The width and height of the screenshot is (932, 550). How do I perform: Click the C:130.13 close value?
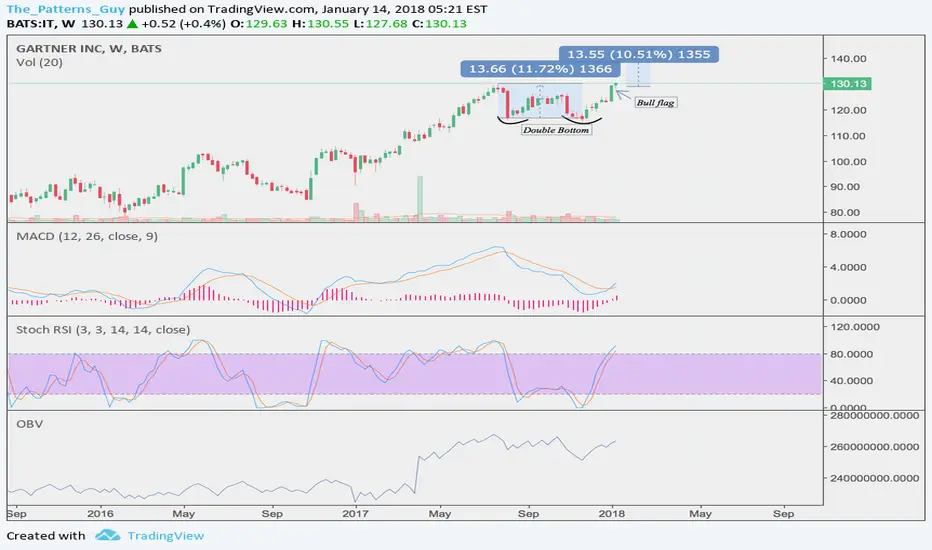click(439, 24)
